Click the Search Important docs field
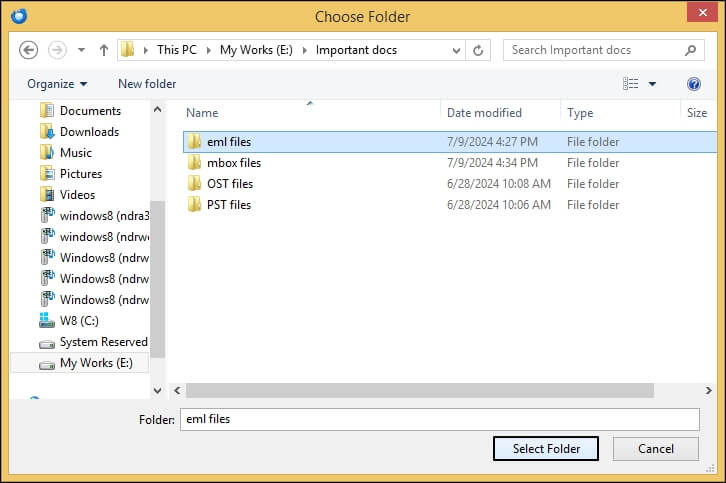 604,50
